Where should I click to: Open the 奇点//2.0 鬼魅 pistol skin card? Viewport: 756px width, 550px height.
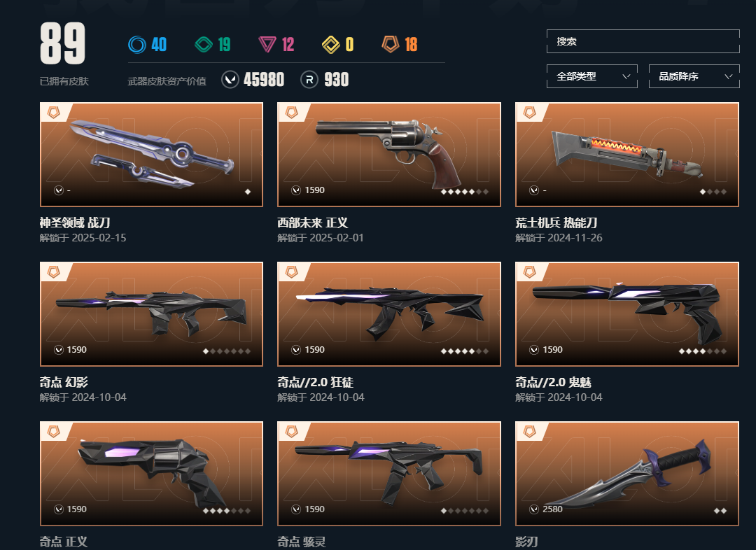[x=627, y=313]
